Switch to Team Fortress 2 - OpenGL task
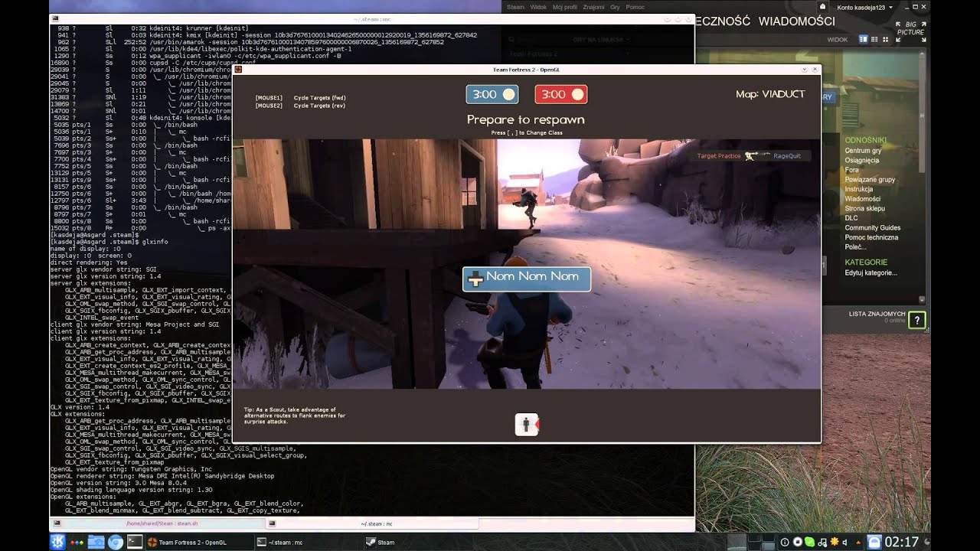This screenshot has height=551, width=980. tap(198, 542)
